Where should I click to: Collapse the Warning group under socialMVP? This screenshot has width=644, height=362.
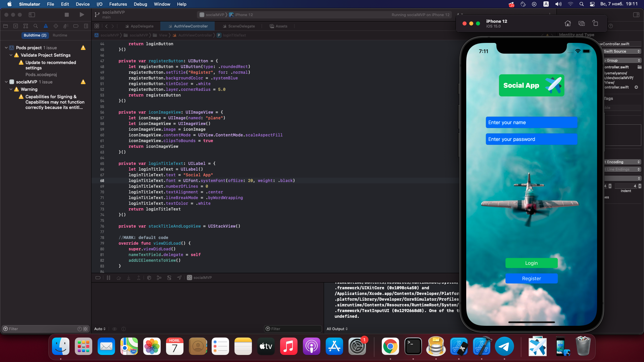(x=11, y=89)
